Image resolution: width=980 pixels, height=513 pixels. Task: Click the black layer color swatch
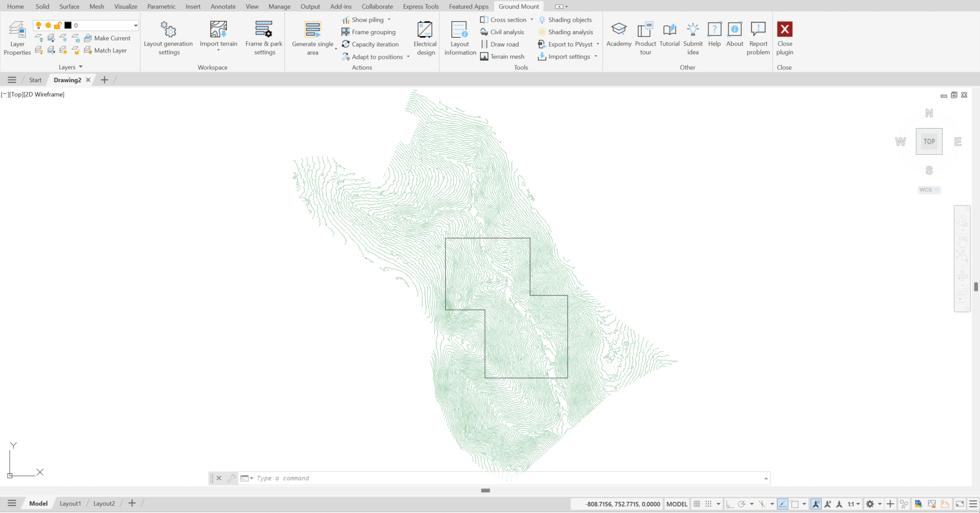point(68,25)
